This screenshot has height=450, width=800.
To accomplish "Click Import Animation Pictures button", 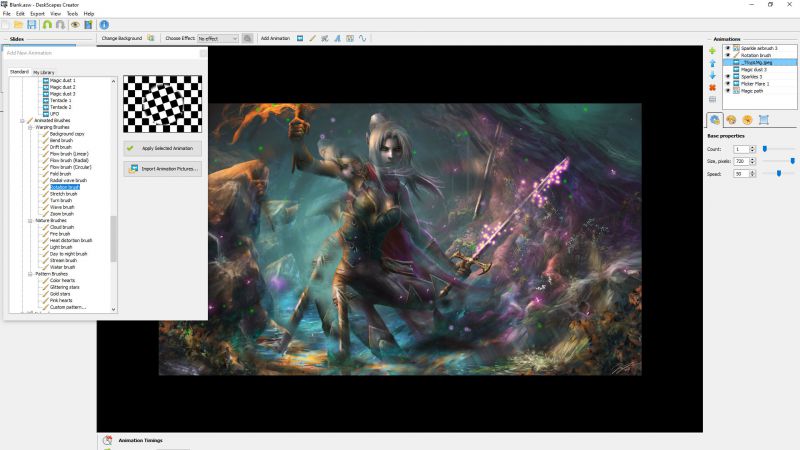I will (x=162, y=169).
